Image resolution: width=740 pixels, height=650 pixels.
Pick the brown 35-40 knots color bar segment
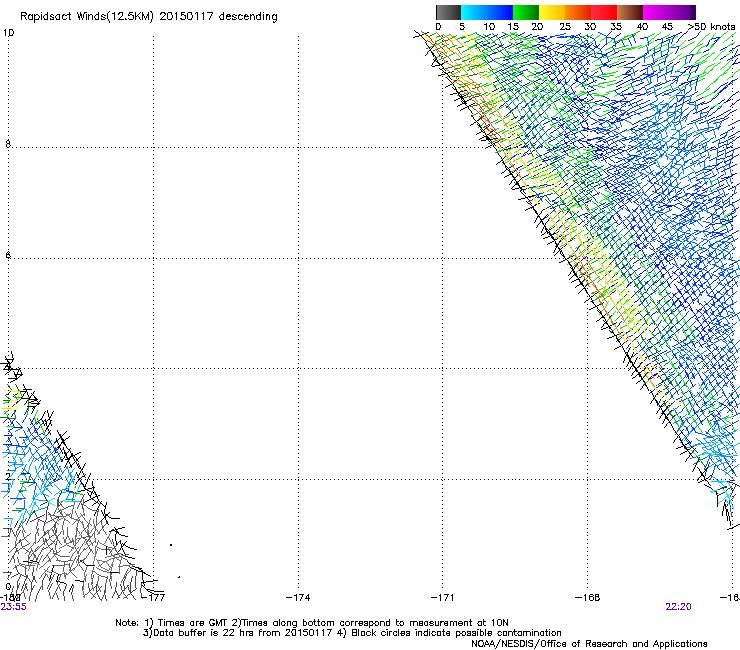point(630,12)
